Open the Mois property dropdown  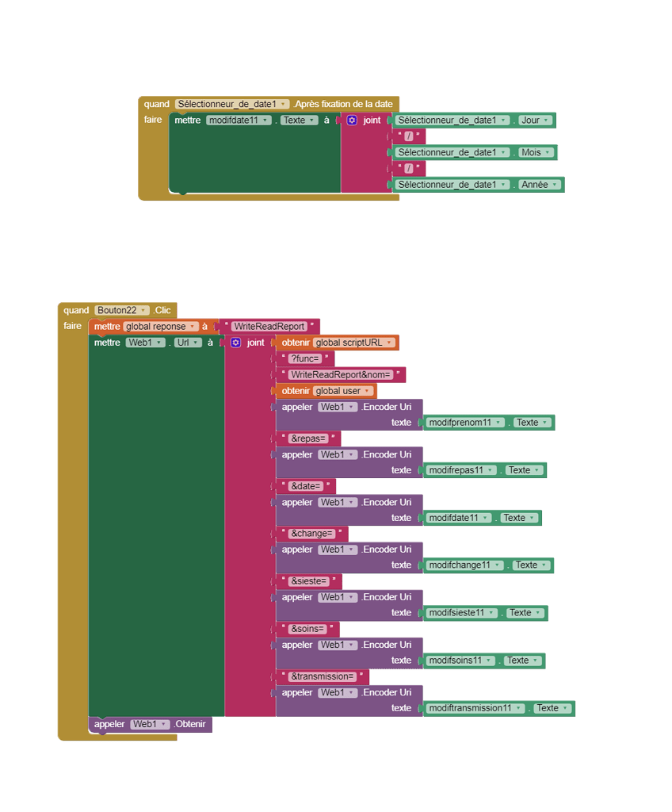[x=536, y=152]
